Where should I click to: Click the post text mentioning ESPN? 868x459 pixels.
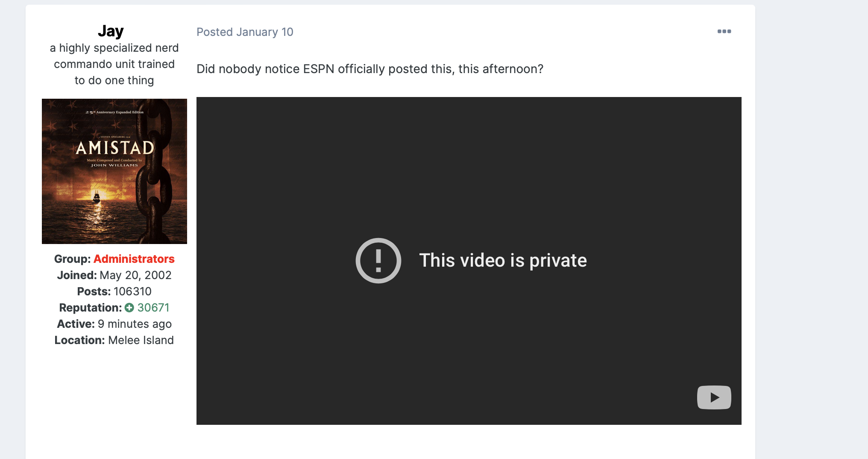click(x=369, y=69)
